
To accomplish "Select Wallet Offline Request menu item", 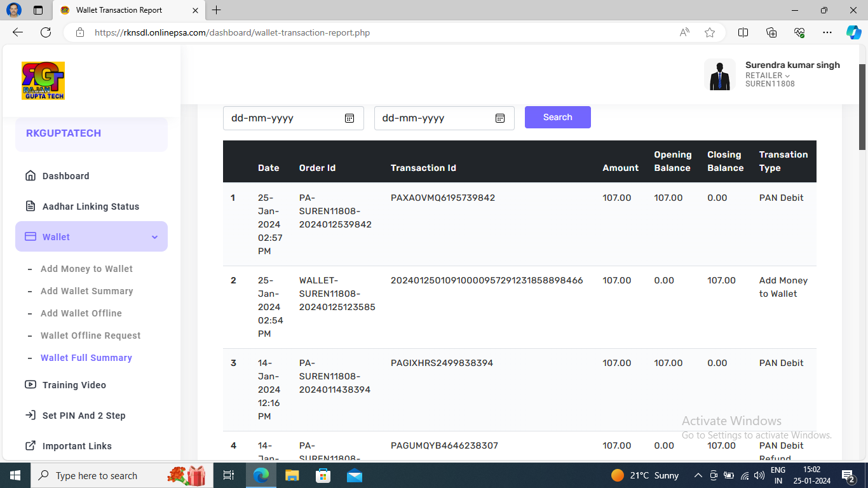I will (90, 335).
